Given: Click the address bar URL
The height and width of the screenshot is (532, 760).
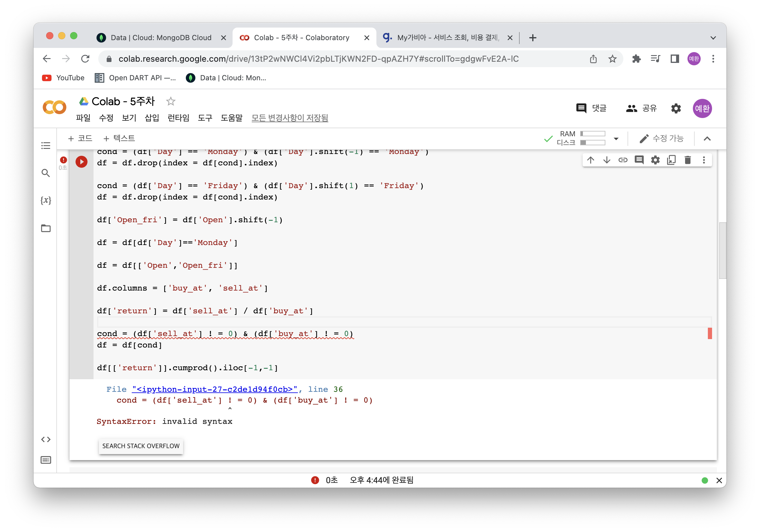Looking at the screenshot, I should click(319, 59).
